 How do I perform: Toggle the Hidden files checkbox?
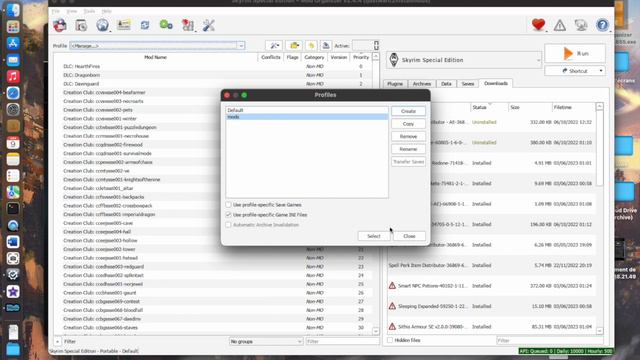390,340
